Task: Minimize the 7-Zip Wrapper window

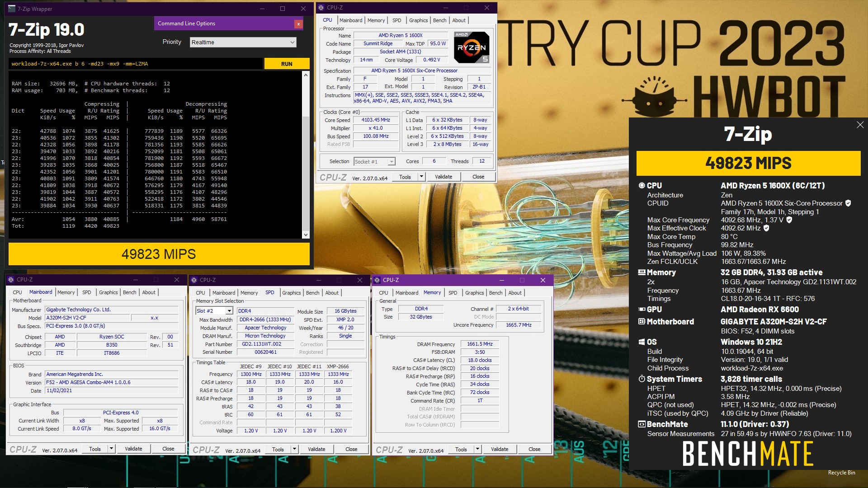Action: 261,9
